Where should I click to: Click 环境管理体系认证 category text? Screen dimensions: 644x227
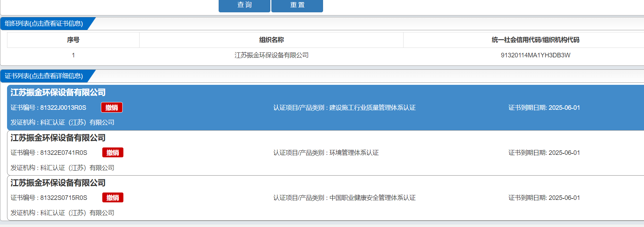click(354, 153)
